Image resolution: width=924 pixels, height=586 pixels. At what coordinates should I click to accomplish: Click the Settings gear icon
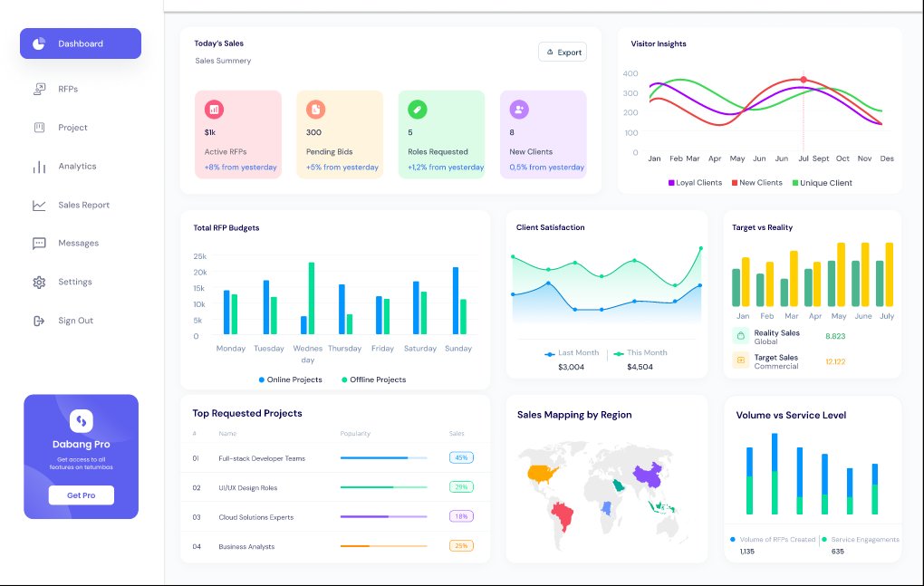[x=38, y=282]
